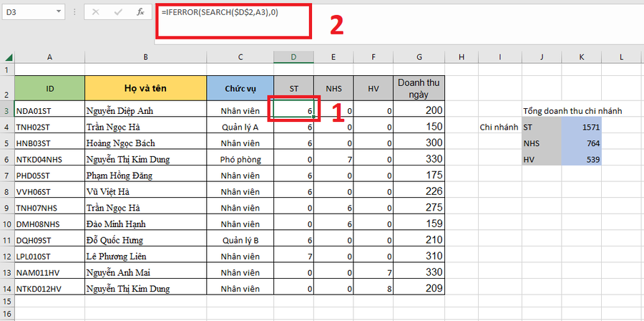Select column H header
Viewport: 644px width, 321px height.
[x=462, y=57]
